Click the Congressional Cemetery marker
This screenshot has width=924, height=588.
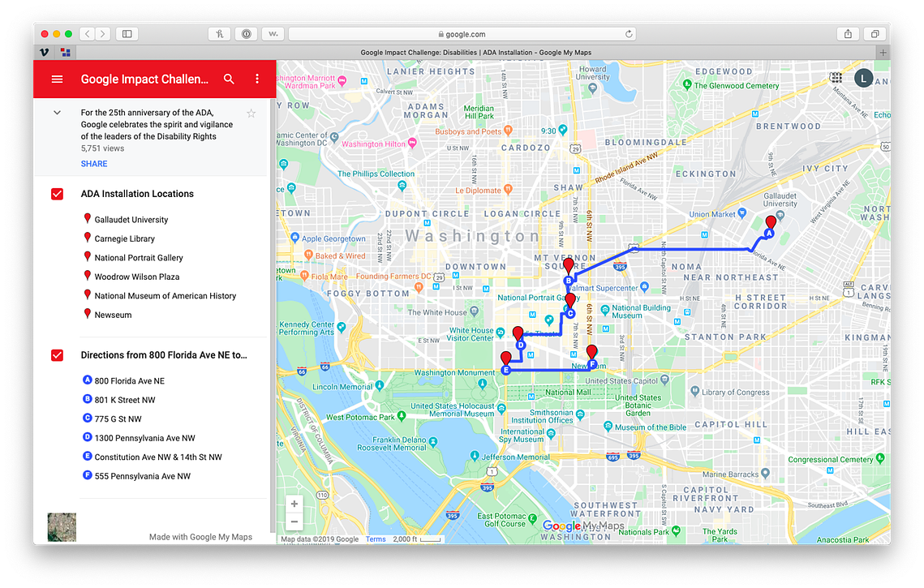pyautogui.click(x=880, y=457)
